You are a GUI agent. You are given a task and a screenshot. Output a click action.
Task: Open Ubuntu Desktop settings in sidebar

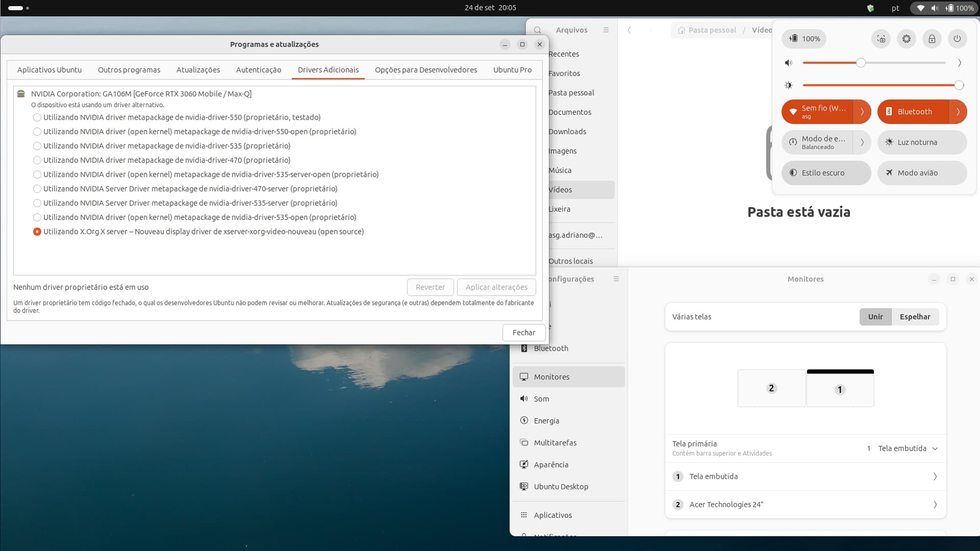[569, 487]
